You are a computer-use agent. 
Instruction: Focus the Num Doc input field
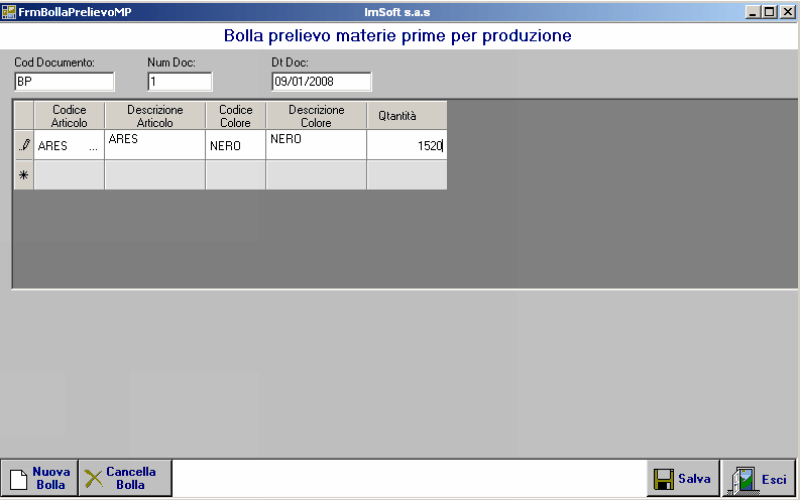(180, 82)
